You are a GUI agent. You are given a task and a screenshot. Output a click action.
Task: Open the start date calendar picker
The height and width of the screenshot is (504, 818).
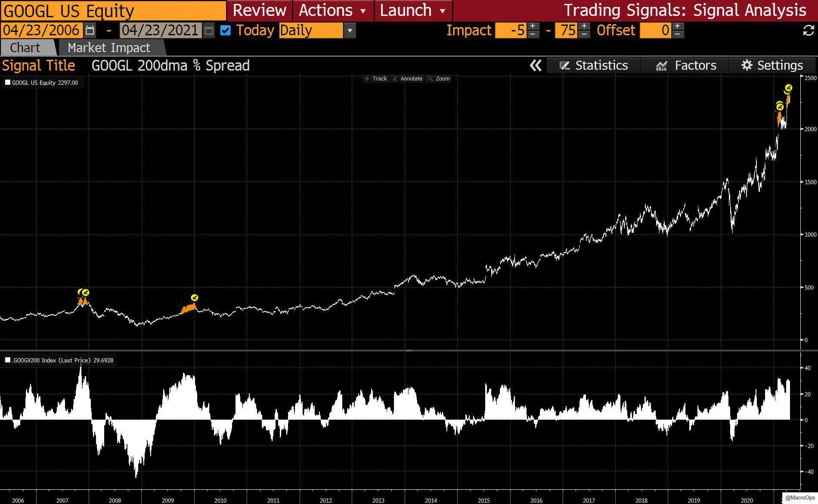click(90, 30)
